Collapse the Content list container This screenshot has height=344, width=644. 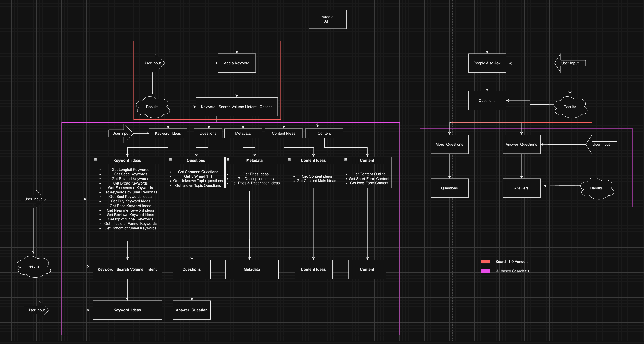[346, 159]
